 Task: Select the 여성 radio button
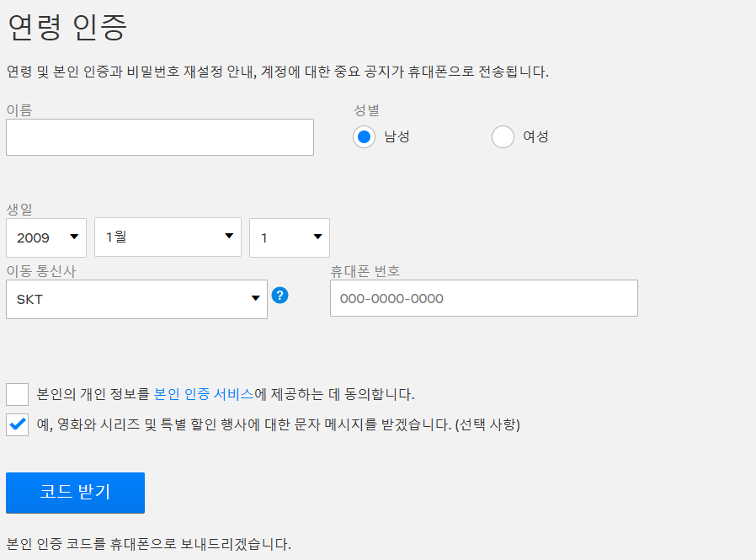click(503, 137)
